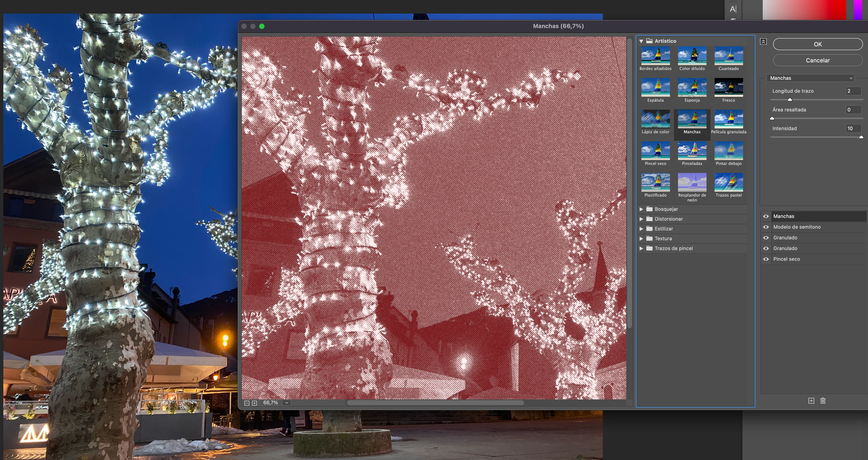Hide the Modelo de semitono effect layer

[766, 227]
